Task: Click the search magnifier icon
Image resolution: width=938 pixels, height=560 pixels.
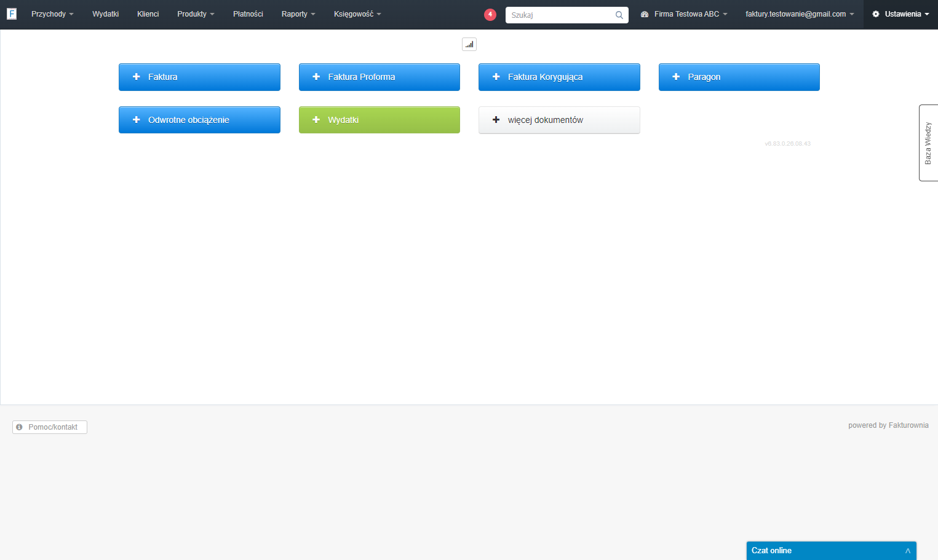Action: click(619, 15)
